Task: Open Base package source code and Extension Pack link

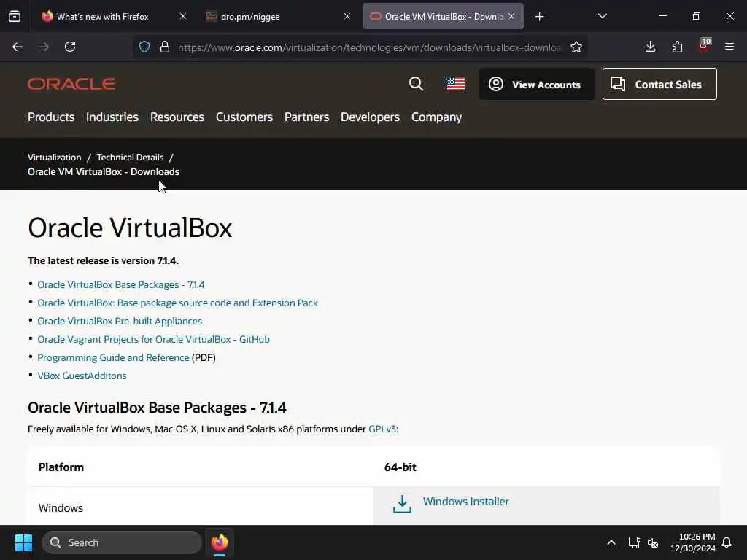Action: point(177,303)
